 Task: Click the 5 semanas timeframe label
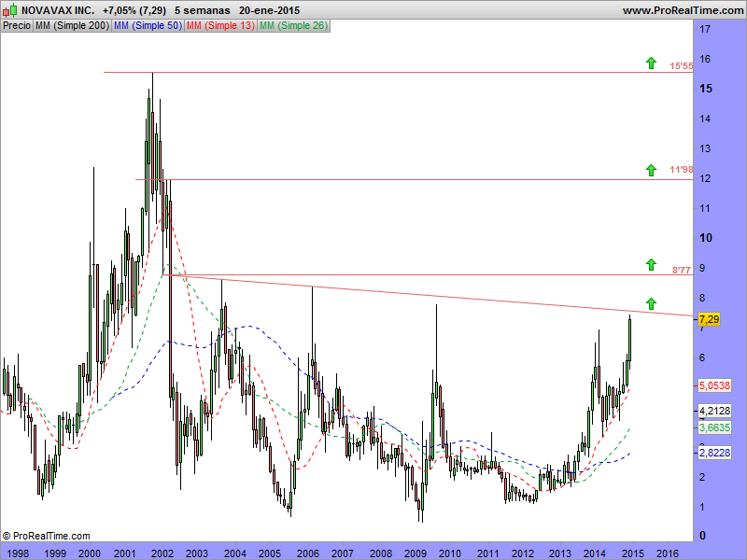203,10
